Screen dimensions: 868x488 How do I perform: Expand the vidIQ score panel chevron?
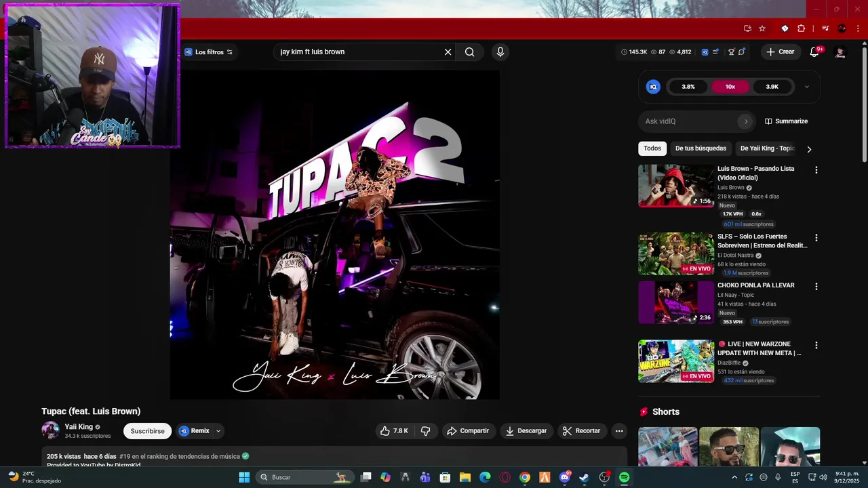click(x=806, y=87)
